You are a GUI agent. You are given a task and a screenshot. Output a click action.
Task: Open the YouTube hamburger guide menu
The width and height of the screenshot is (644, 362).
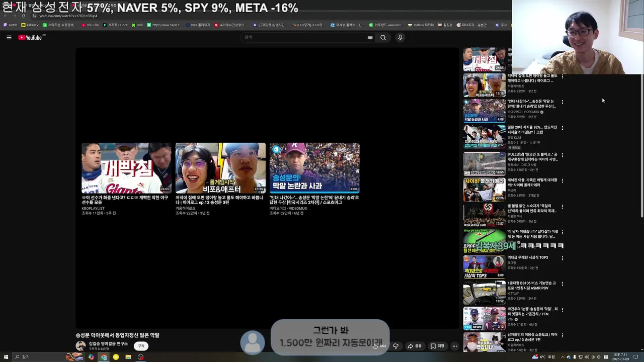[x=9, y=37]
